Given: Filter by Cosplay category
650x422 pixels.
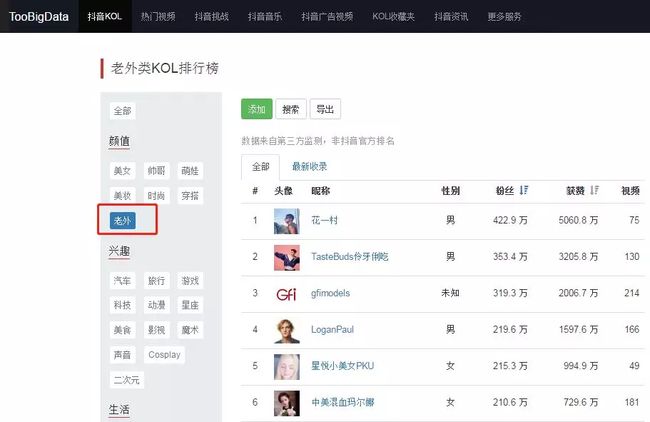Looking at the screenshot, I should 164,355.
